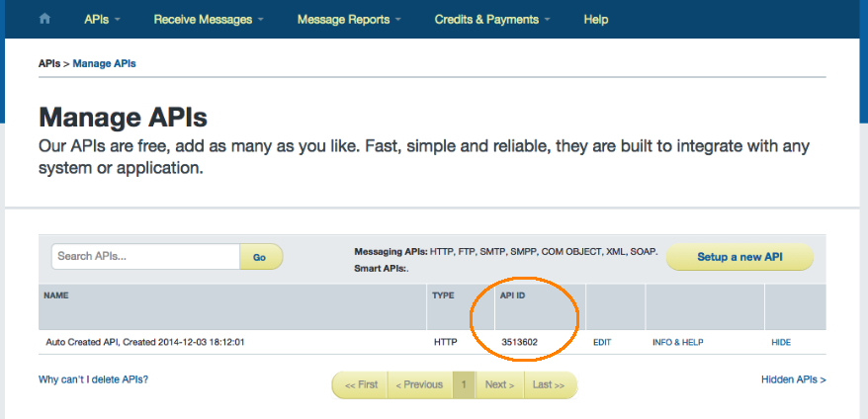
Task: Focus the Search APIs input field
Action: (x=145, y=257)
